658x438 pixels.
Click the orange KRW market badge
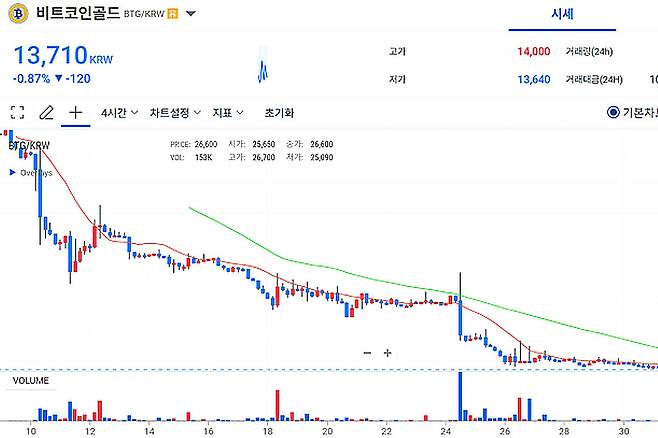(x=172, y=13)
